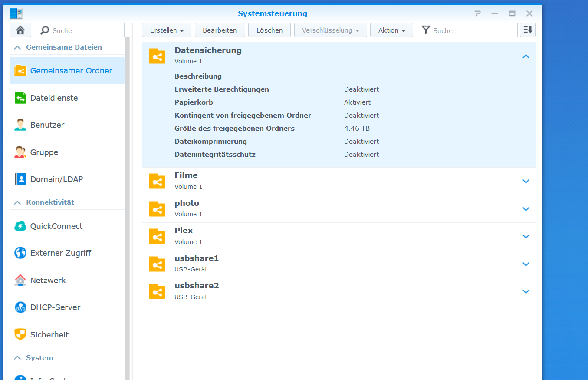Select the Dateidienste menu entry

[x=67, y=98]
